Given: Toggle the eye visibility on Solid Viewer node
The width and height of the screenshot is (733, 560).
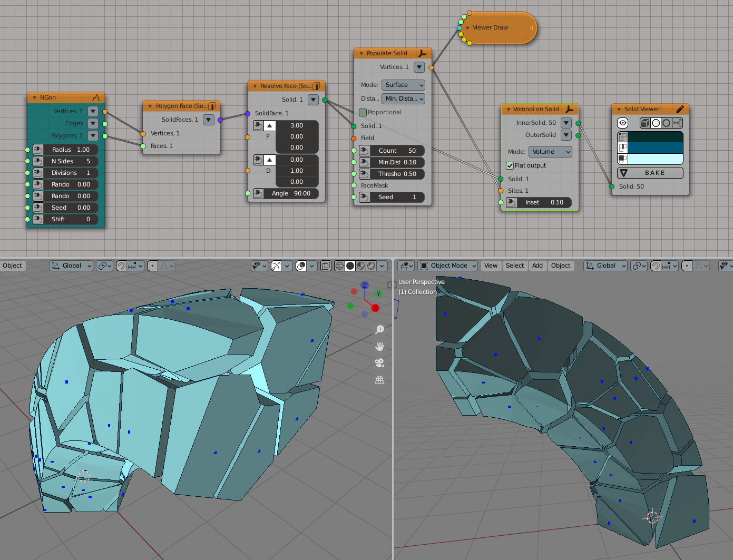Looking at the screenshot, I should click(x=623, y=123).
